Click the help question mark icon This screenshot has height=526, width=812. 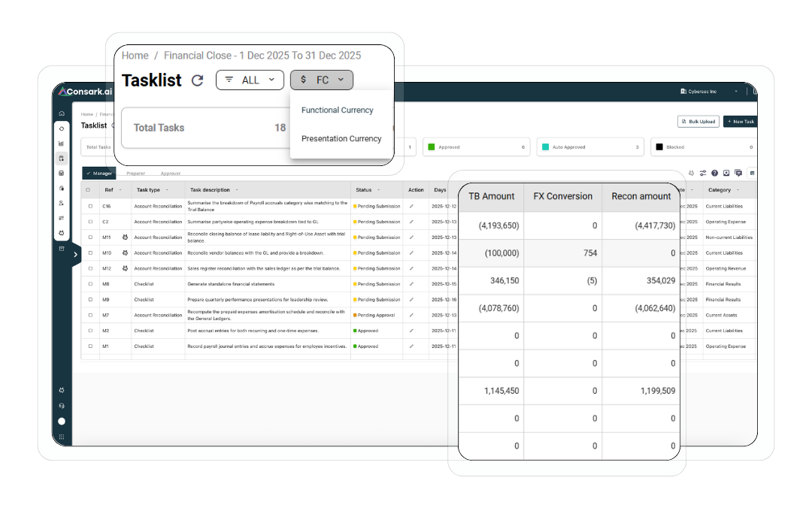(x=714, y=173)
